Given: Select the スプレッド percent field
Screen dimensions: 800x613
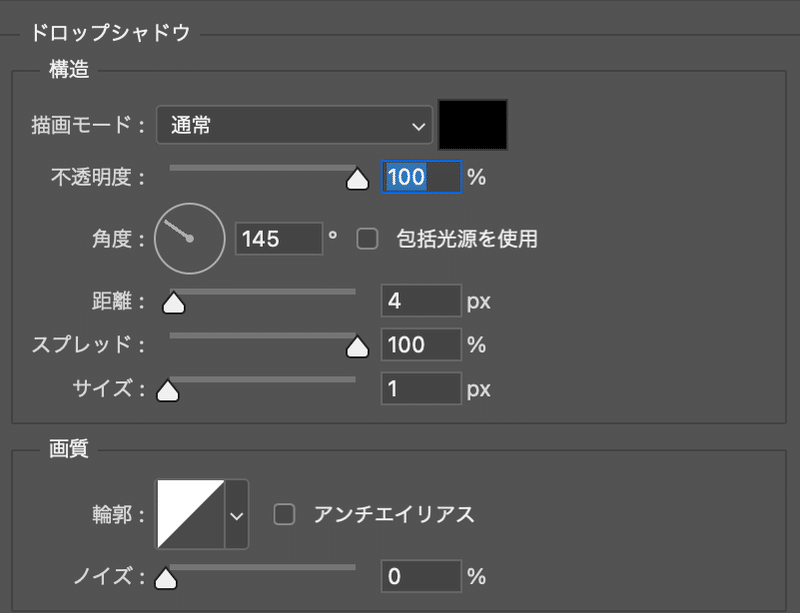Looking at the screenshot, I should coord(421,345).
